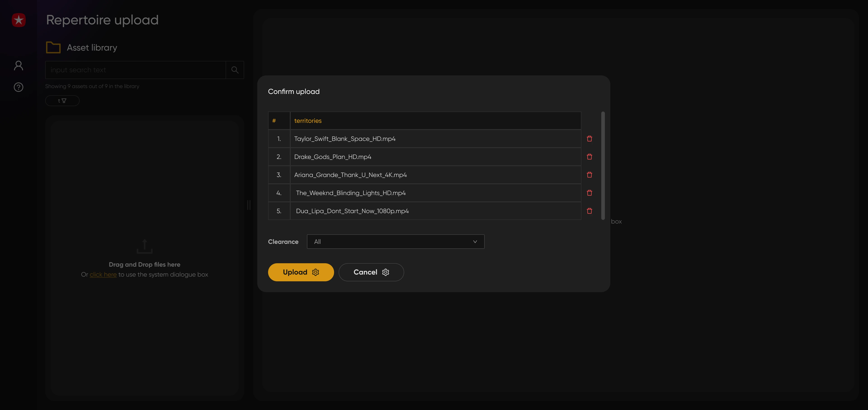Follow the 'click here' link

tap(103, 275)
